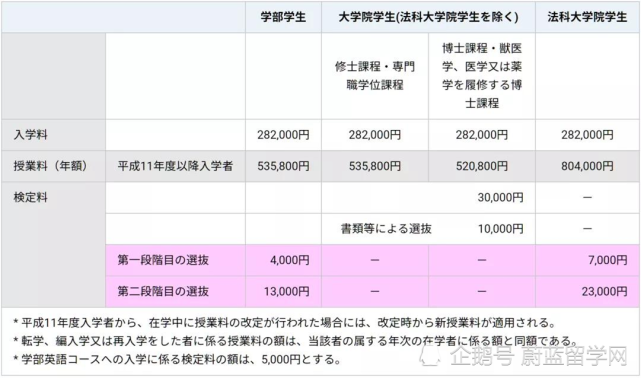This screenshot has height=378, width=641.
Task: Select the 7,000円 value
Action: point(607,260)
